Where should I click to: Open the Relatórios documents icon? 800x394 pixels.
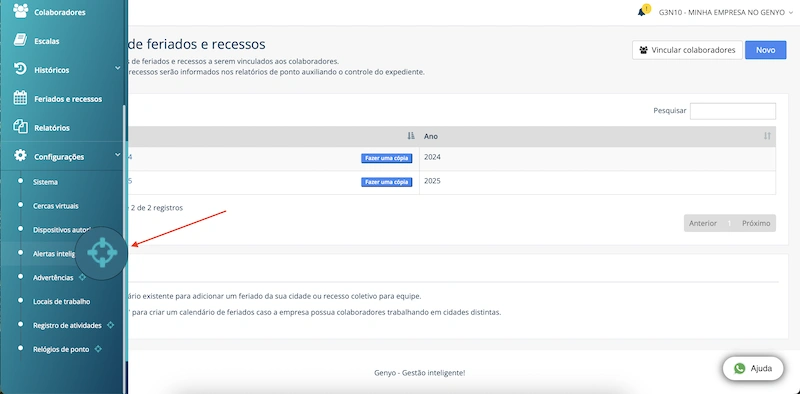tap(20, 127)
